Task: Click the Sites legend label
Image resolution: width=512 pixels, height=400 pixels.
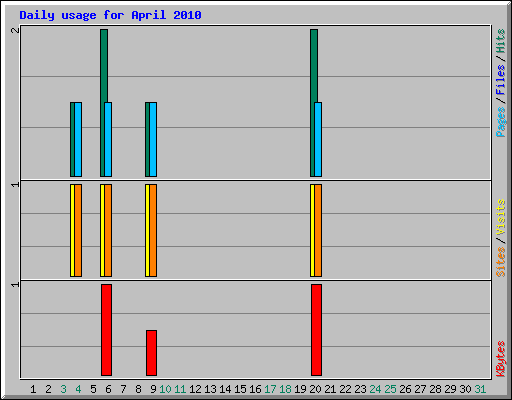Action: pyautogui.click(x=500, y=262)
